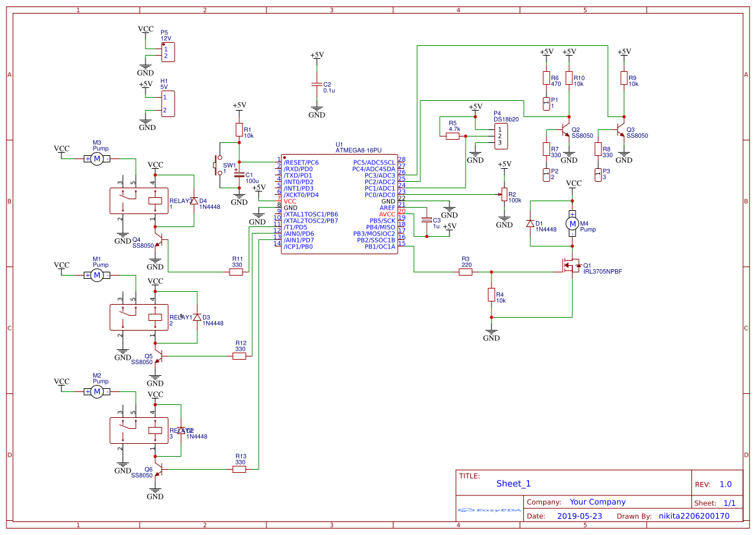Select the P1 connector pad under R6

(x=546, y=104)
